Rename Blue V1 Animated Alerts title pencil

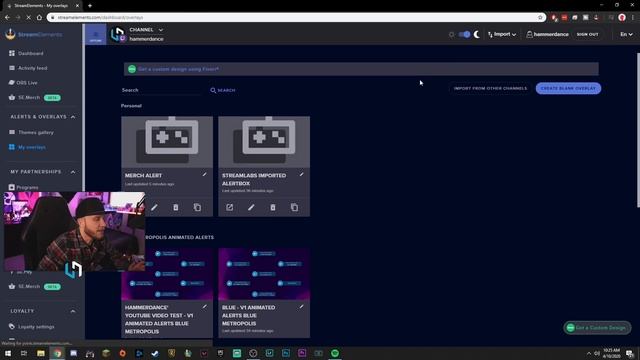click(302, 307)
